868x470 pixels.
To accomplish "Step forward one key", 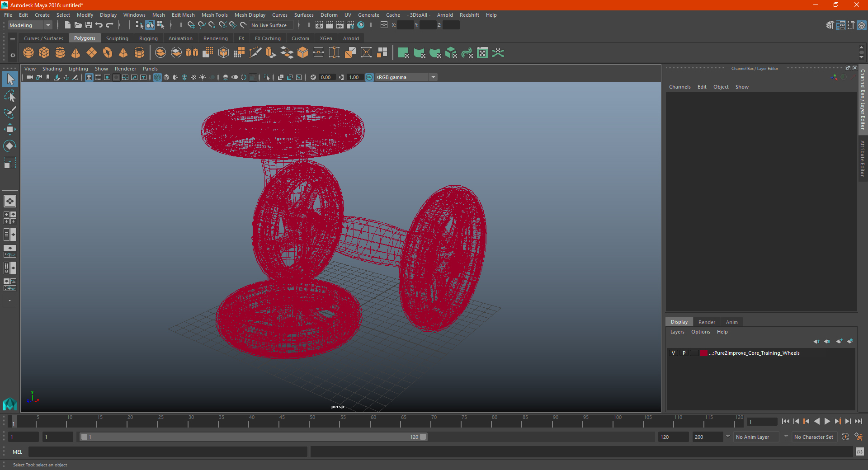I will [x=837, y=421].
